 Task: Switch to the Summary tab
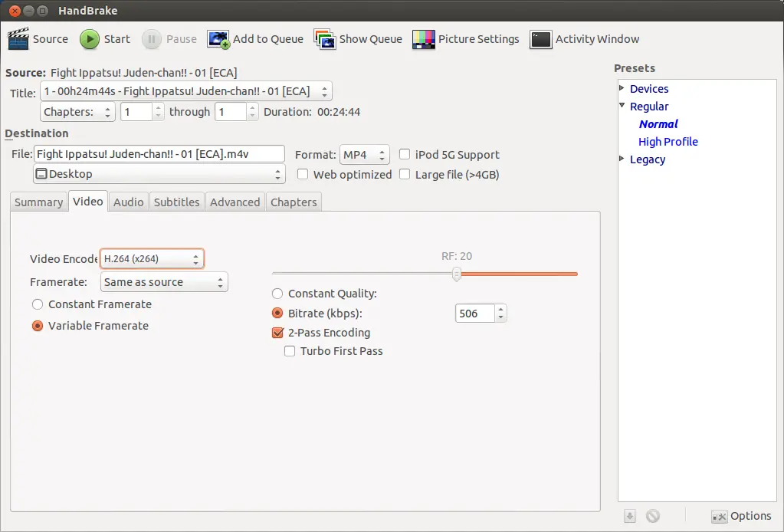point(38,202)
